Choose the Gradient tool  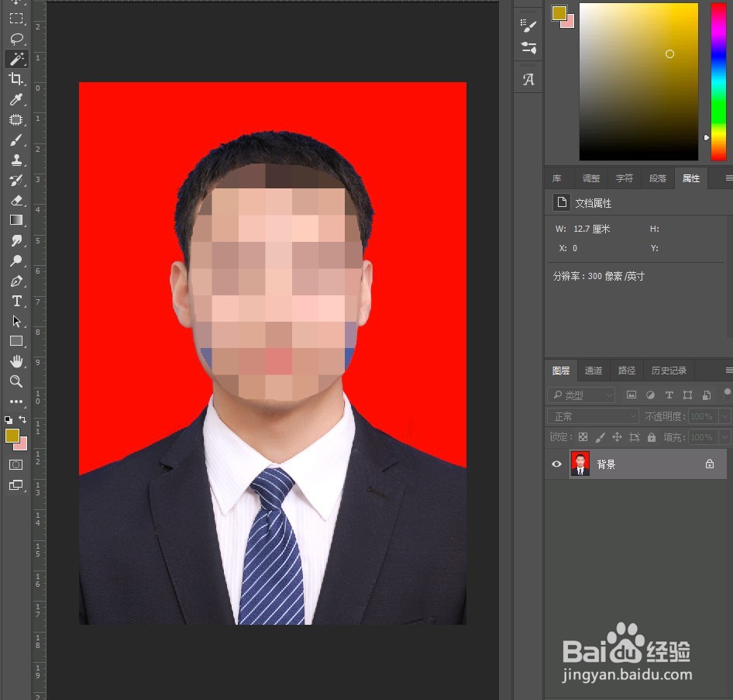coord(17,220)
